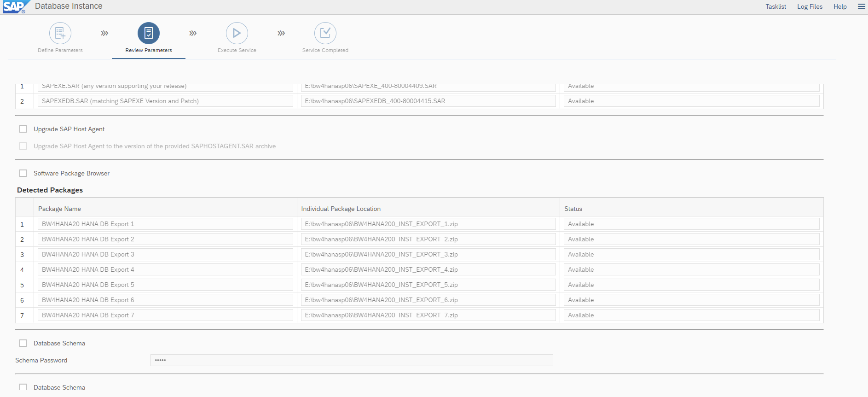Click the INST_EXPORT_4.zip location field

(x=428, y=269)
